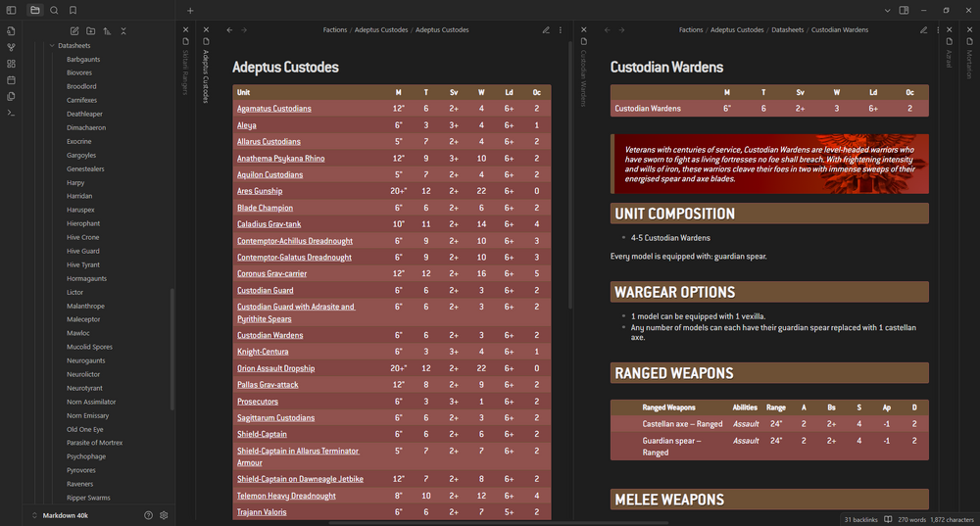Close the Azrael stacked tab
The image size is (980, 526).
tap(950, 29)
